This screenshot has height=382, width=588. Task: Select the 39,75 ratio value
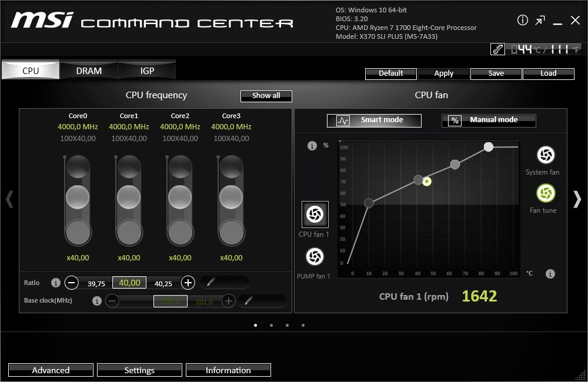pyautogui.click(x=96, y=284)
